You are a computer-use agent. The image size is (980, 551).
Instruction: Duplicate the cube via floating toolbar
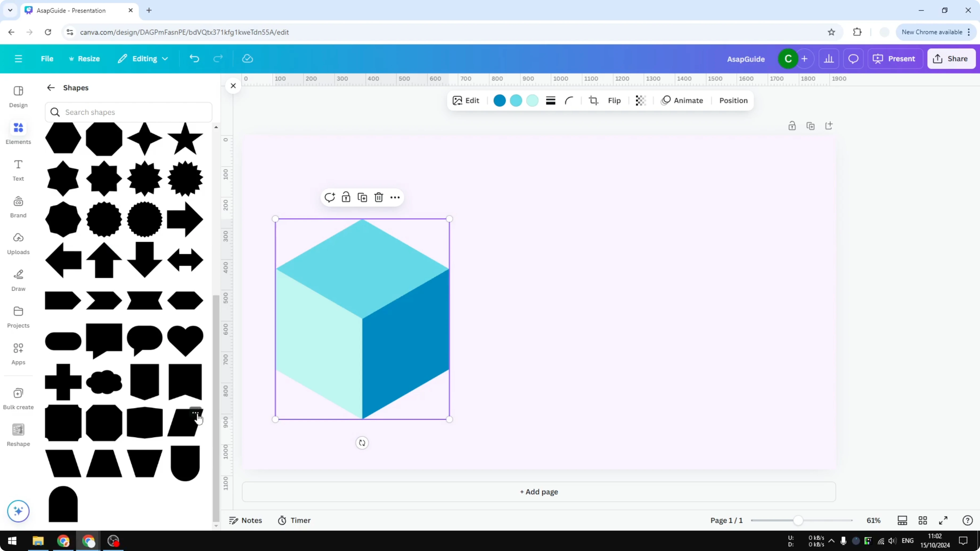tap(362, 197)
